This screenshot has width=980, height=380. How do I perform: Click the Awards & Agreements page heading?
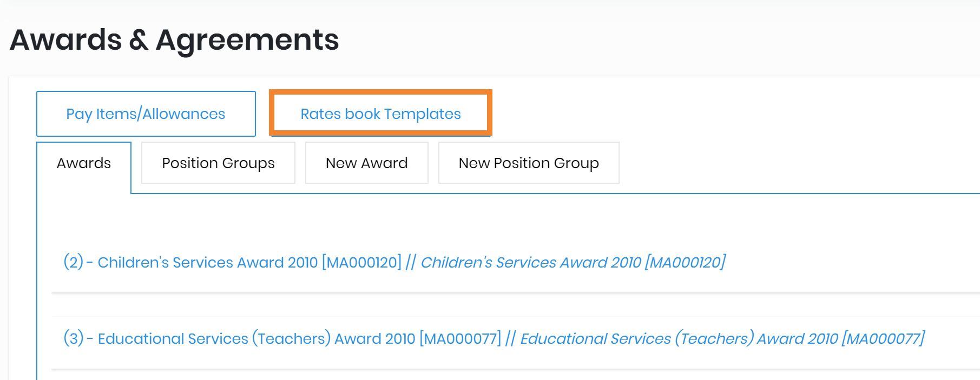tap(174, 40)
